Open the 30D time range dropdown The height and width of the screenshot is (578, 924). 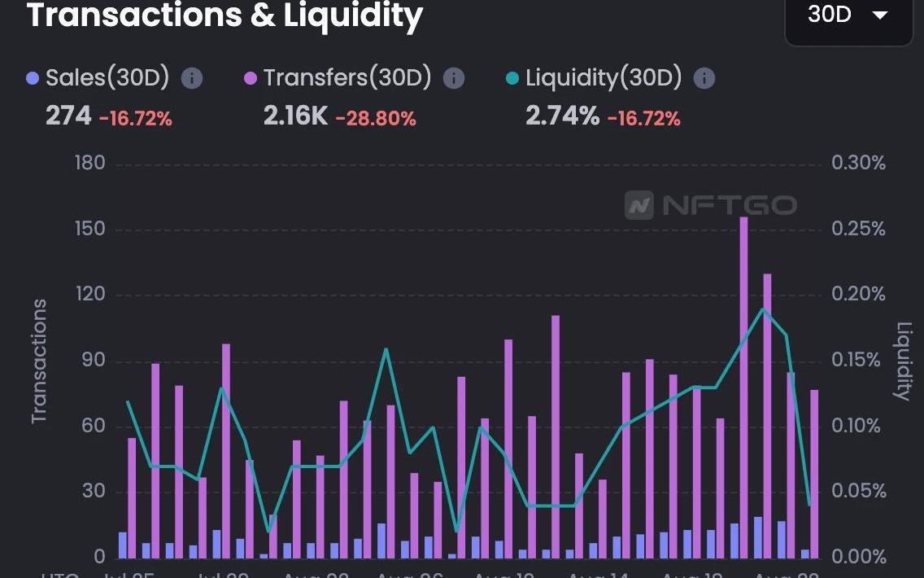click(x=848, y=15)
